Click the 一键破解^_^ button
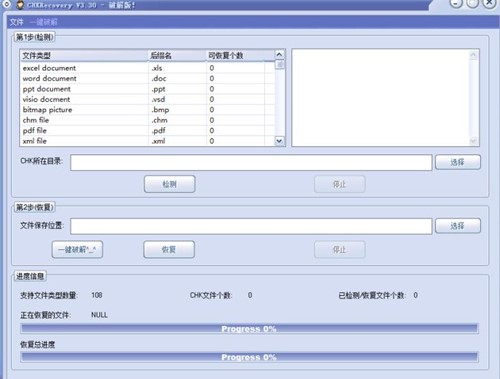Viewport: 500px width, 379px height. (x=77, y=249)
